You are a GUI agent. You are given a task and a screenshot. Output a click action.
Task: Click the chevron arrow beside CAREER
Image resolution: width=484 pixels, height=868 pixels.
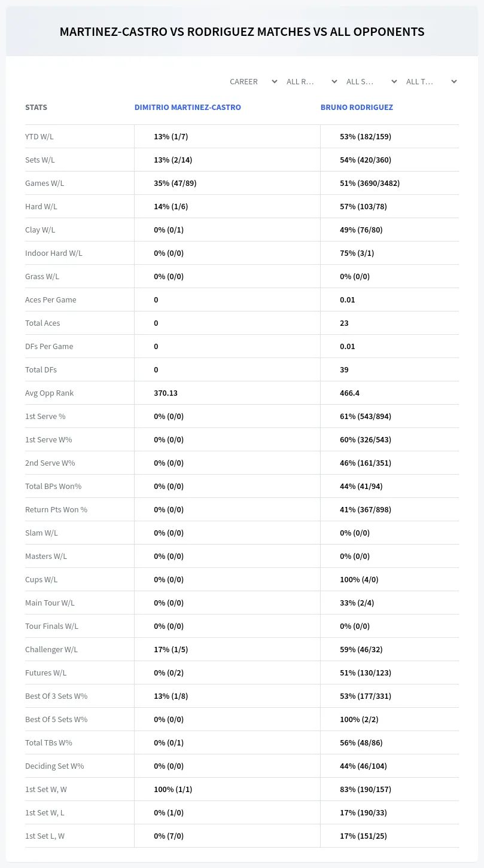[274, 81]
